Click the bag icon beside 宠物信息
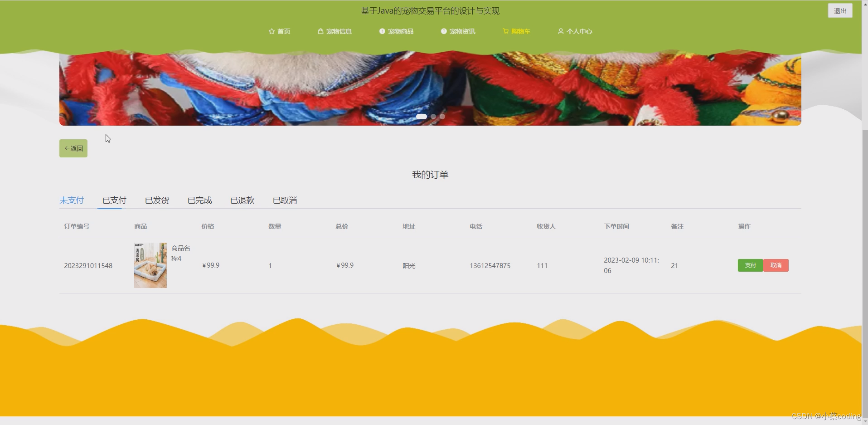This screenshot has height=425, width=868. [320, 31]
